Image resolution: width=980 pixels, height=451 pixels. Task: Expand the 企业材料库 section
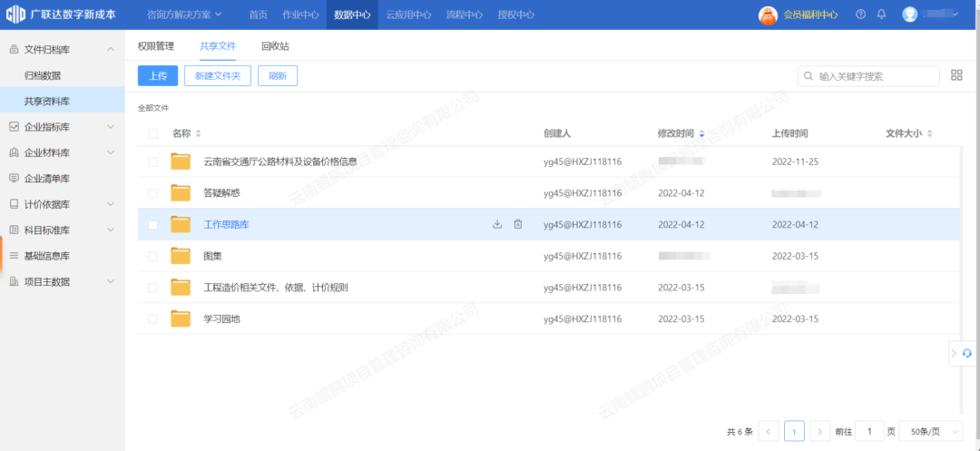point(111,153)
